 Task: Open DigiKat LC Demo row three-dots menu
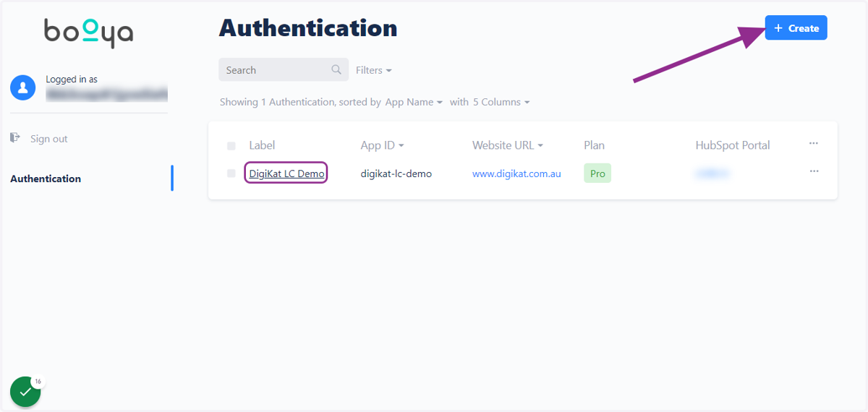tap(814, 171)
